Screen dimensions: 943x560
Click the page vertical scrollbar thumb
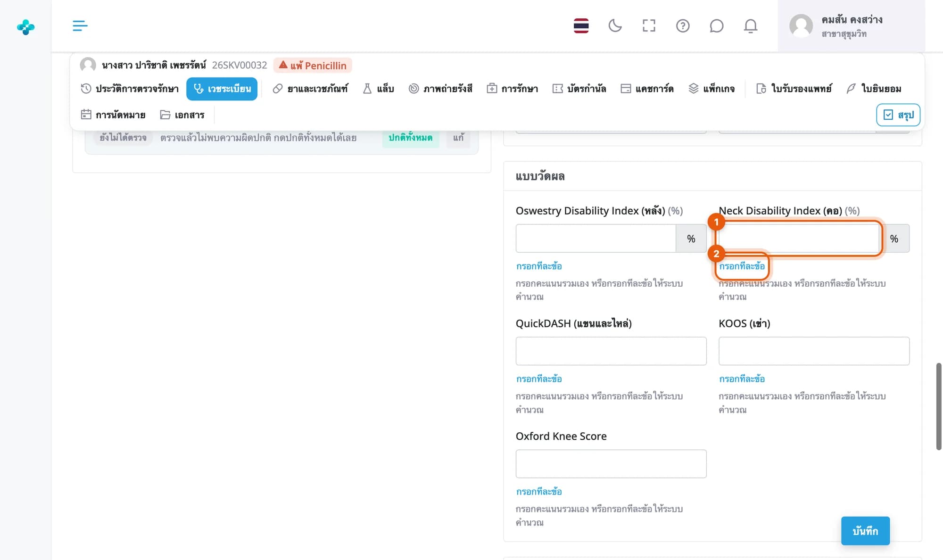(939, 406)
